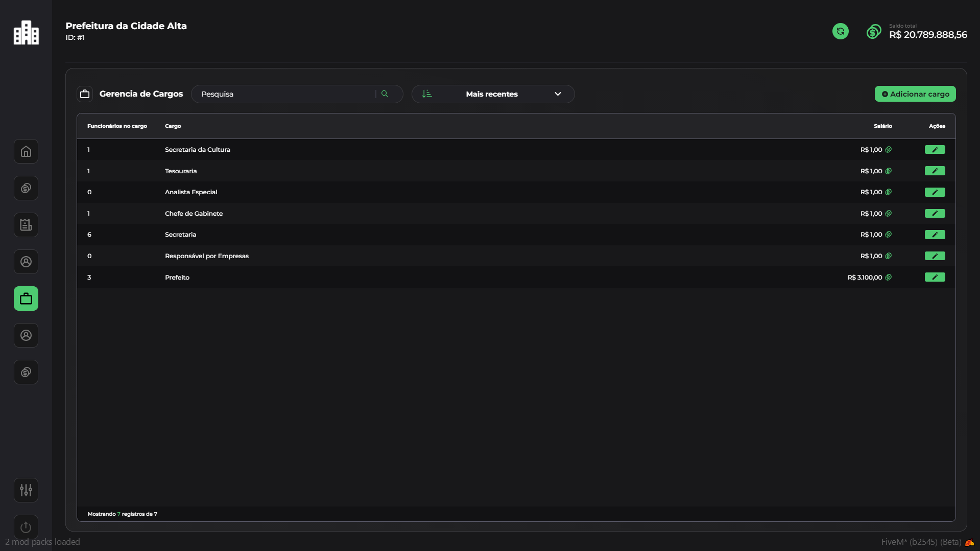Viewport: 980px width, 551px height.
Task: Open the Mais recentes sort dropdown
Action: click(x=493, y=94)
